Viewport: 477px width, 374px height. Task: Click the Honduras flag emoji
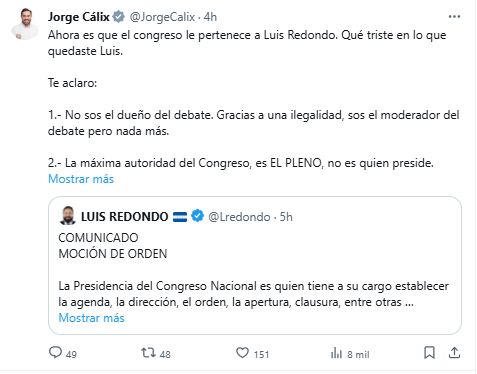(x=180, y=217)
